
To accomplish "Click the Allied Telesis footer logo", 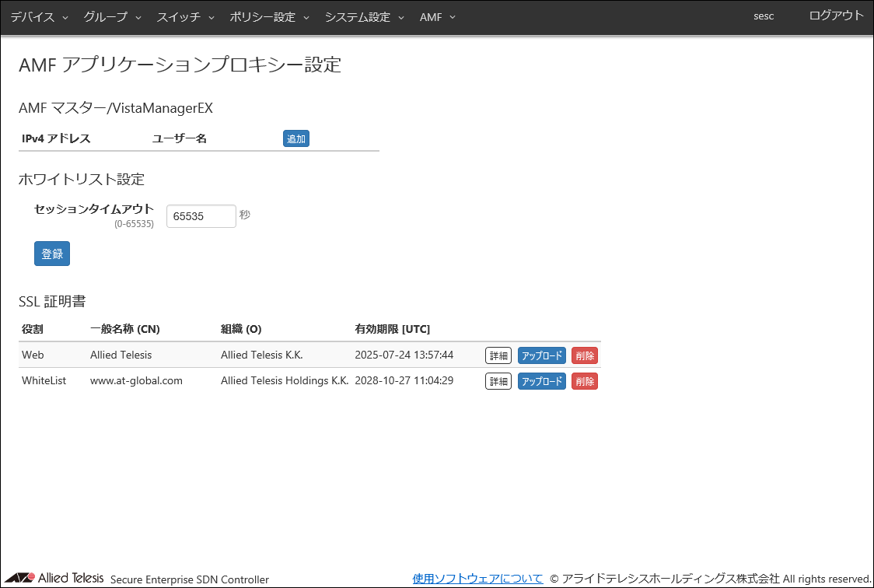I will click(x=54, y=578).
